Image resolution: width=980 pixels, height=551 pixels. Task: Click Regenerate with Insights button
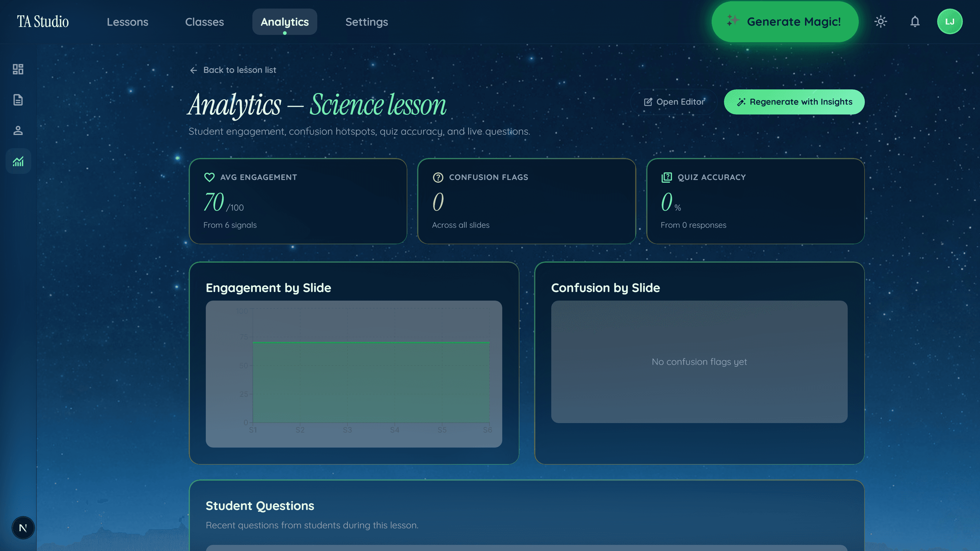(794, 102)
